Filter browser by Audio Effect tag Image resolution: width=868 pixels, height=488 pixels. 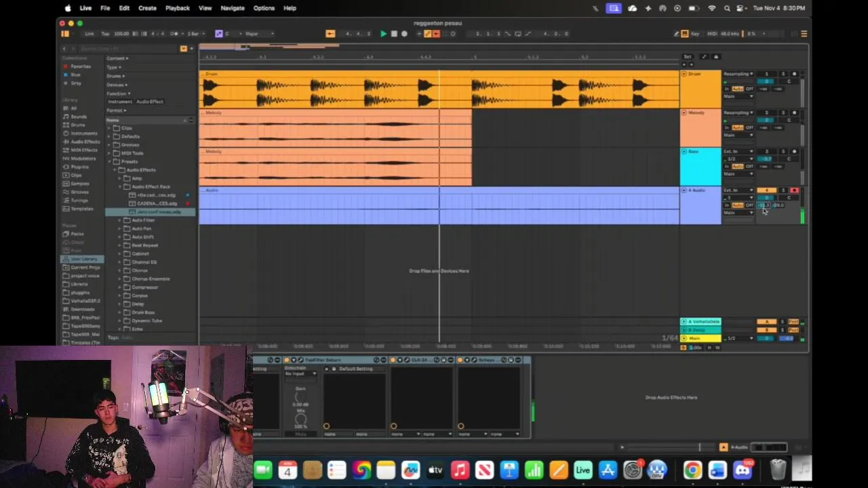click(150, 102)
